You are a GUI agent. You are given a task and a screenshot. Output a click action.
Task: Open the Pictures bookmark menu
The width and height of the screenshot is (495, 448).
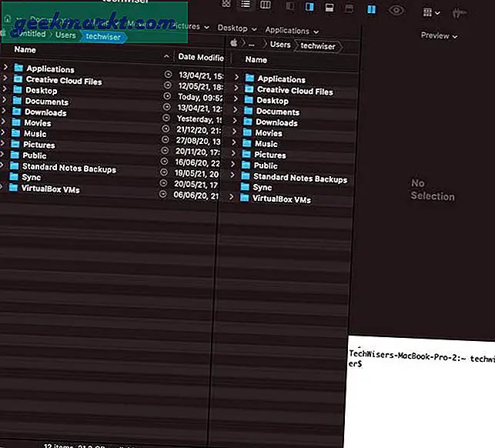pos(190,26)
